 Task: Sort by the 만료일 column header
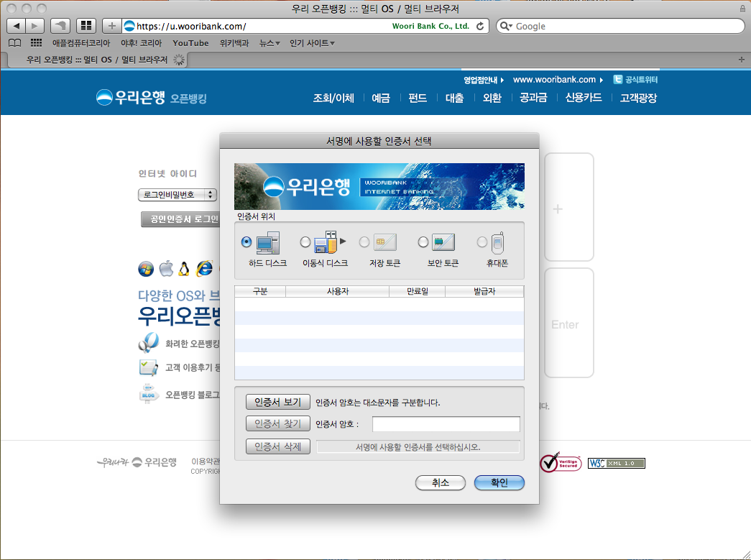point(417,291)
